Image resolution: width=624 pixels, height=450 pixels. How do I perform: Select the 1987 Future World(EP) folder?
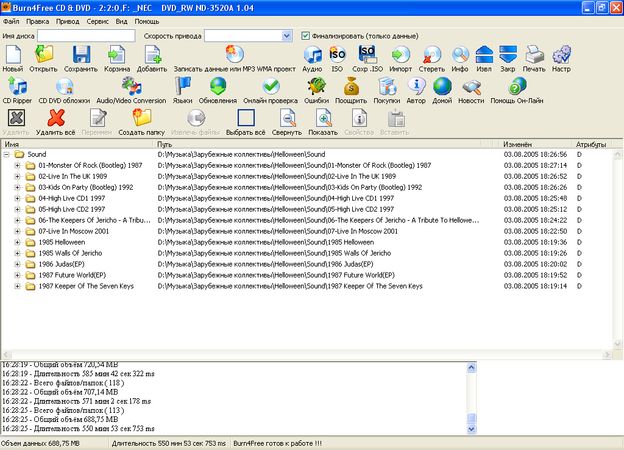[x=72, y=275]
